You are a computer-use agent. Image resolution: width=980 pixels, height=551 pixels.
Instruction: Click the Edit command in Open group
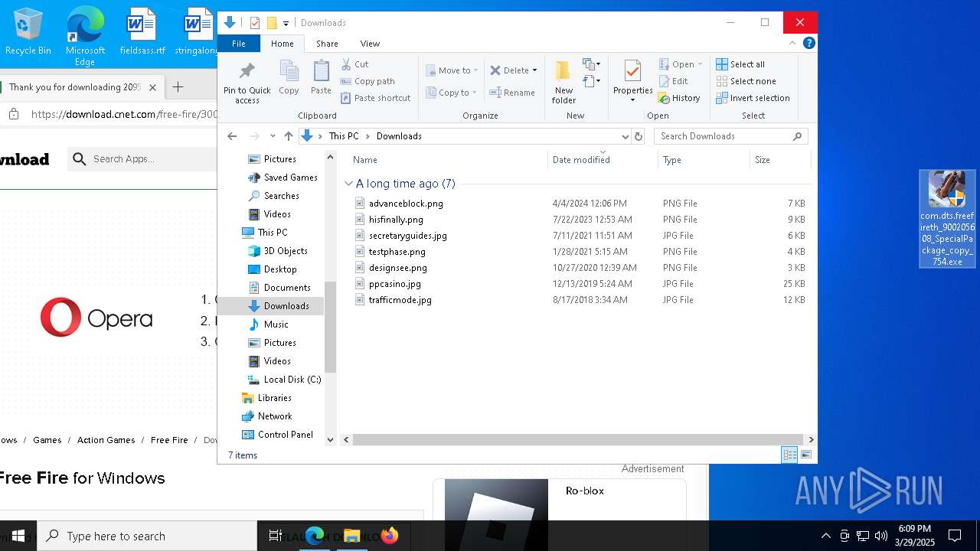click(x=673, y=81)
